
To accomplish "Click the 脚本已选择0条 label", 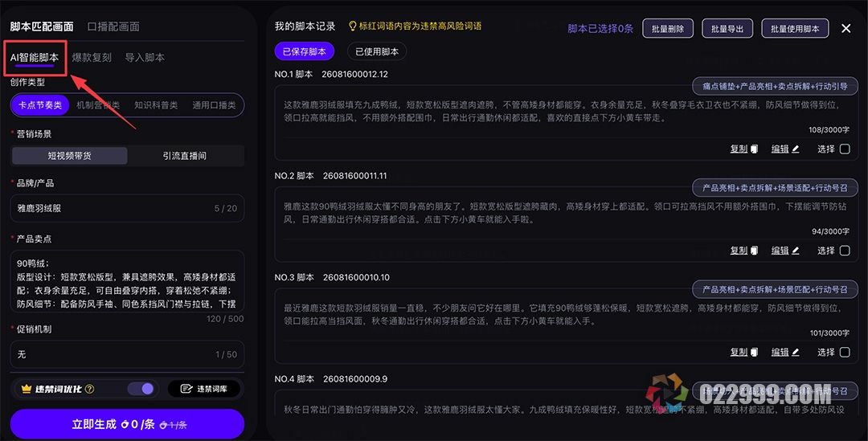I will click(600, 29).
